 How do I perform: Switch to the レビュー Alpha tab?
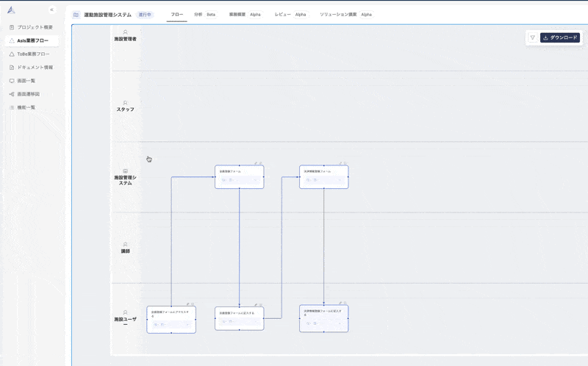click(x=290, y=15)
